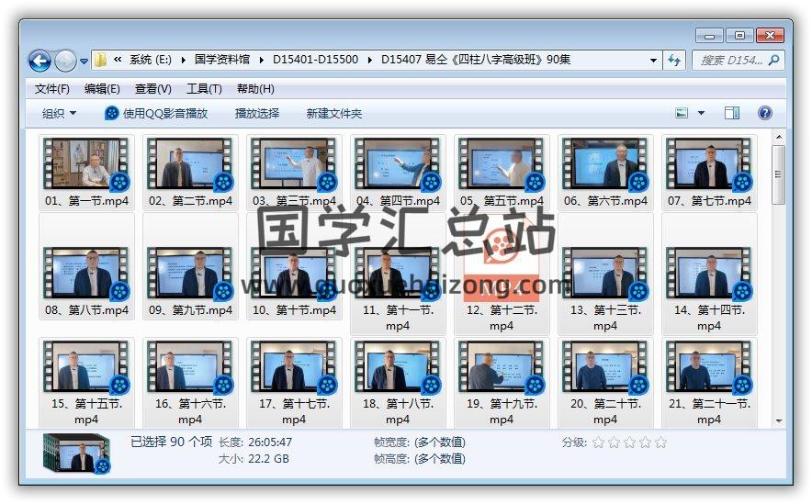Open the 编辑(E) menu

click(x=102, y=89)
